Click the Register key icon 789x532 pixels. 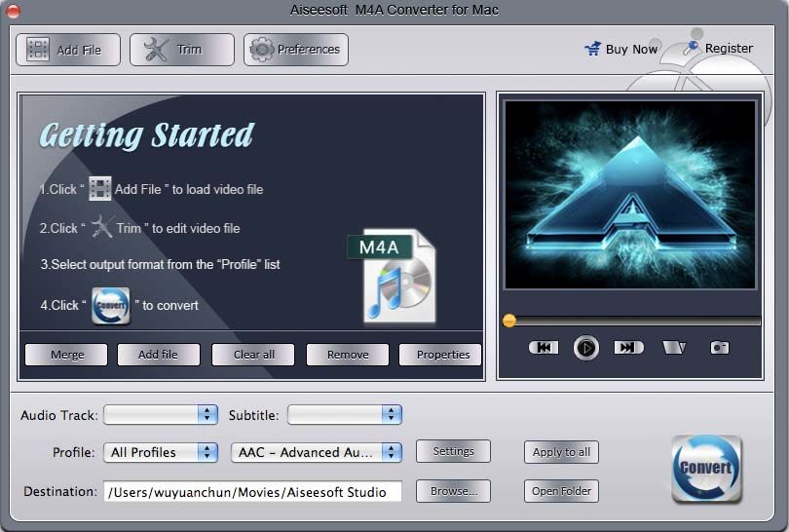pyautogui.click(x=691, y=48)
